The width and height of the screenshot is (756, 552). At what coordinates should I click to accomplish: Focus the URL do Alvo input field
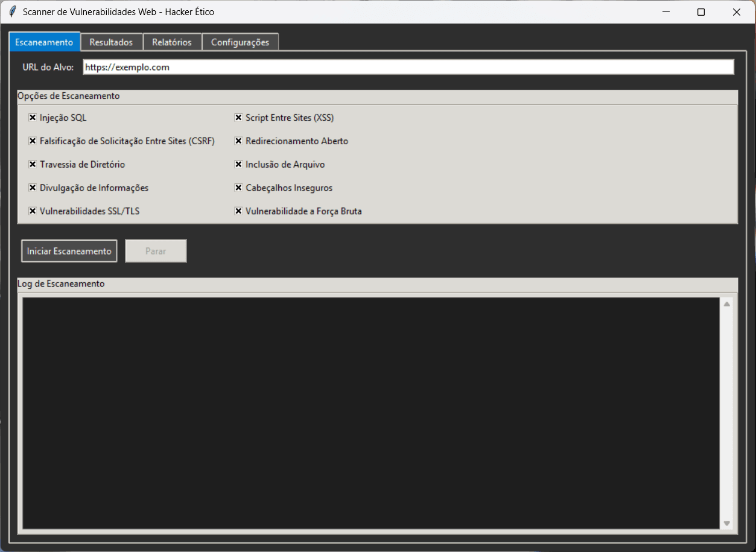[x=408, y=67]
